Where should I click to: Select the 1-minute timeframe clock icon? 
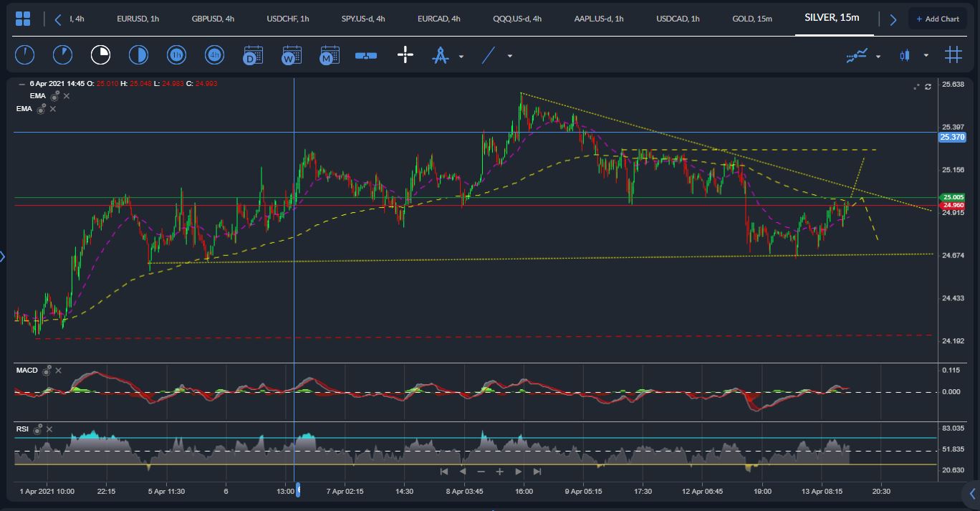click(24, 55)
